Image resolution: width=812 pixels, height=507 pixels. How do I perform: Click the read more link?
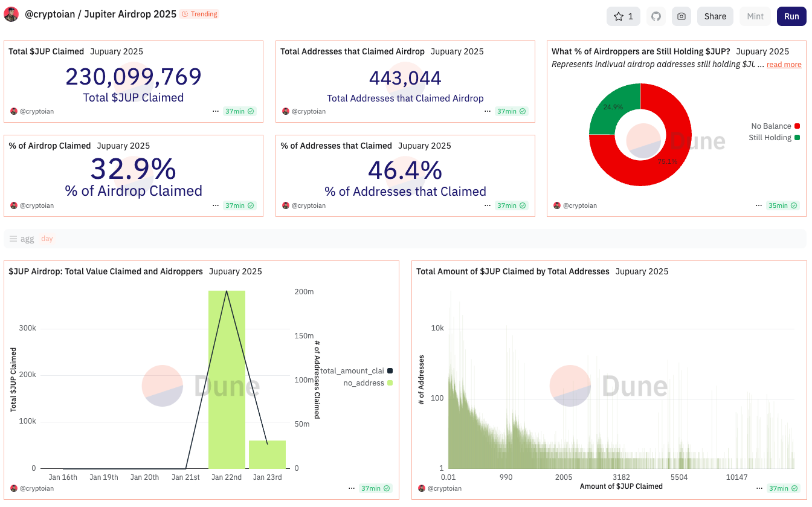point(784,65)
